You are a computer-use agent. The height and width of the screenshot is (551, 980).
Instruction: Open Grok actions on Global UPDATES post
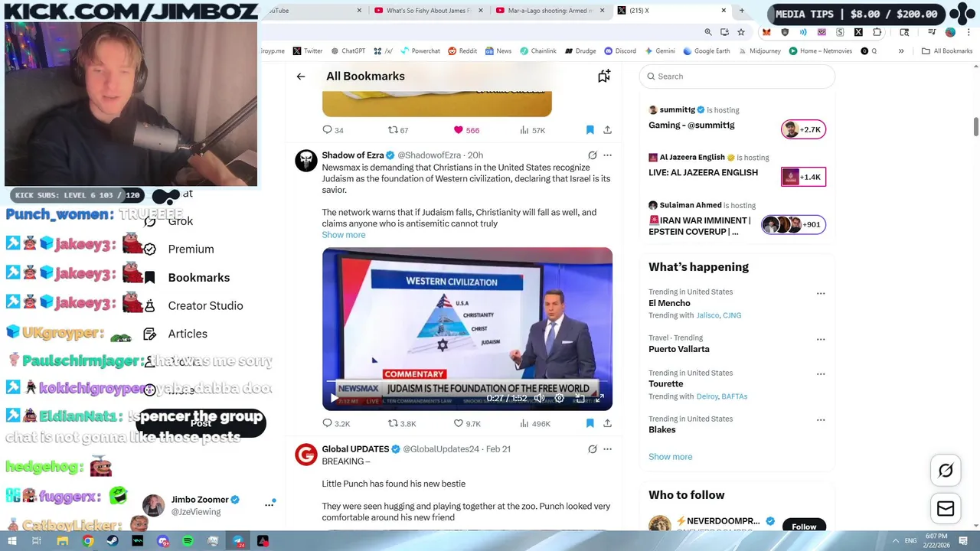click(x=593, y=449)
